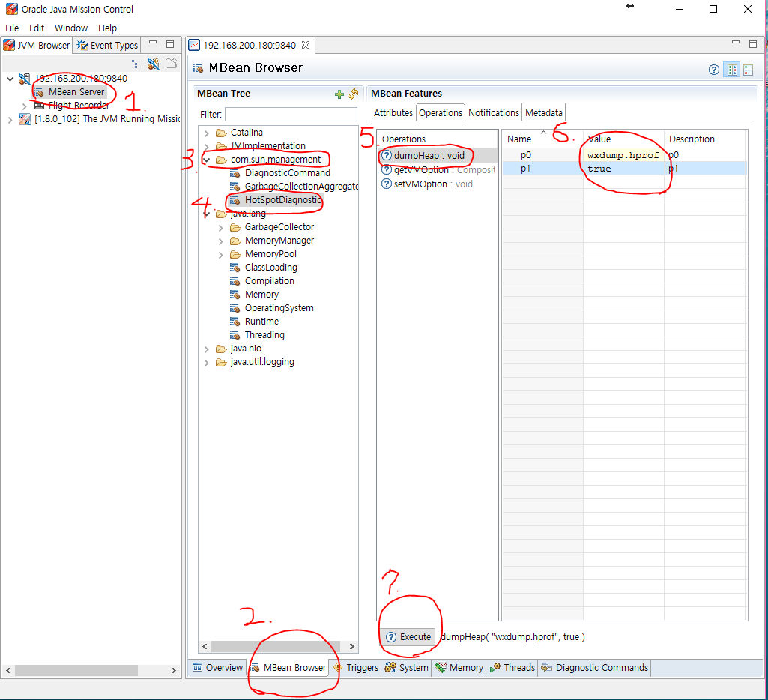Expand the MemoryManager folder

pos(220,241)
